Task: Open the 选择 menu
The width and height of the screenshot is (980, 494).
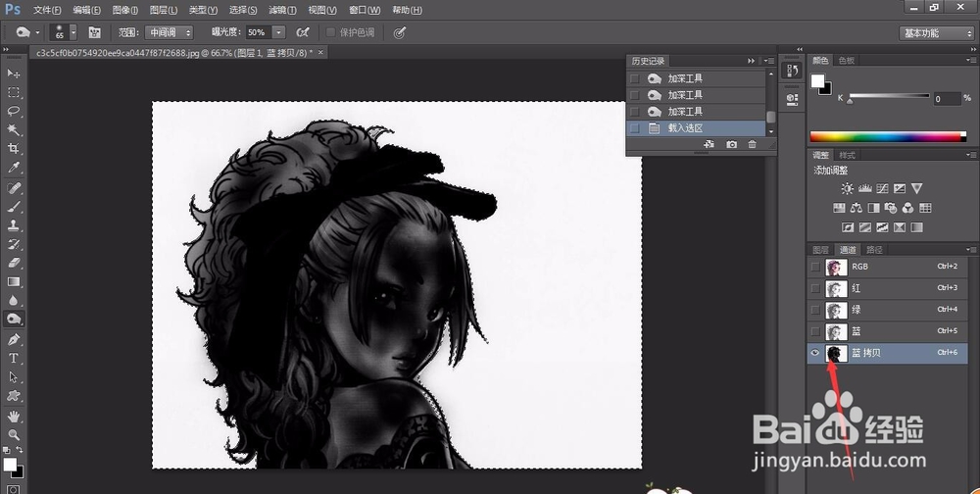Action: coord(242,10)
